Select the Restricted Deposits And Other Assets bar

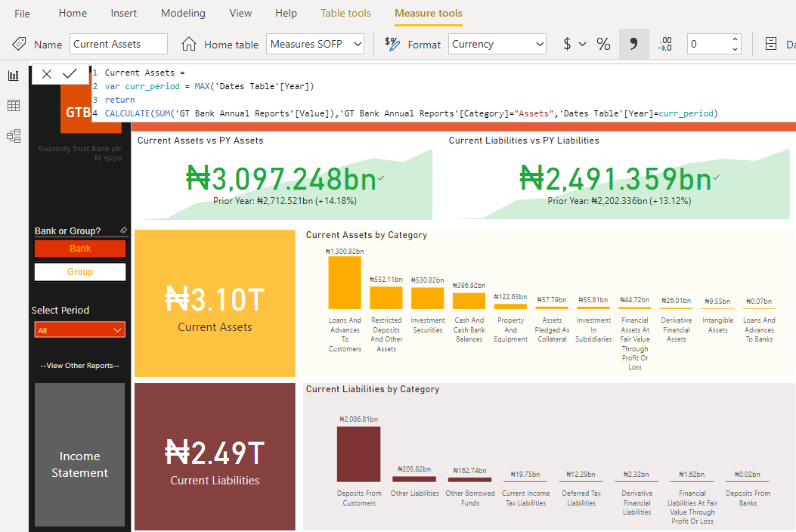coord(386,298)
